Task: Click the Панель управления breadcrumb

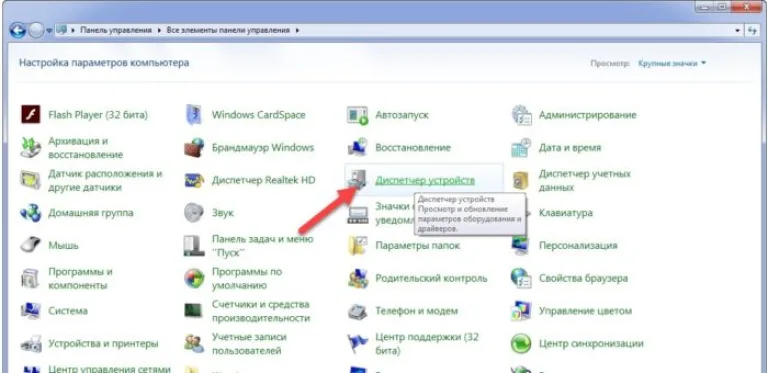Action: click(x=116, y=30)
